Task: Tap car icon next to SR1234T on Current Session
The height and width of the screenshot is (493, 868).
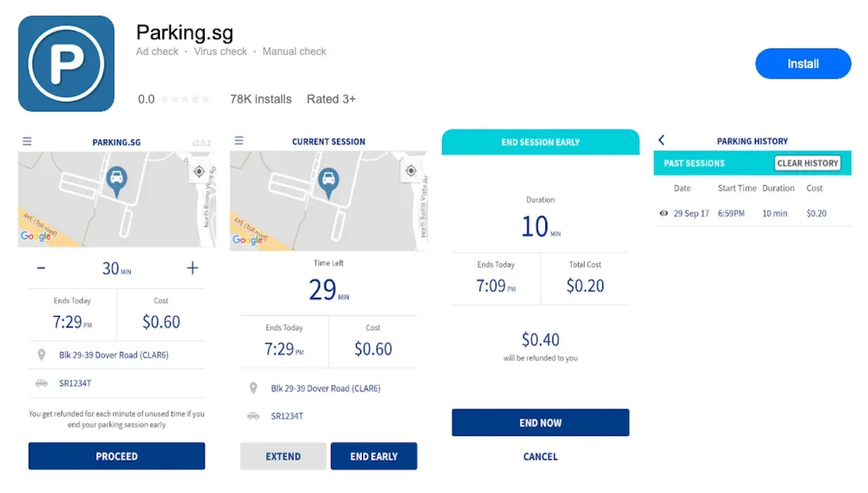Action: click(x=253, y=416)
